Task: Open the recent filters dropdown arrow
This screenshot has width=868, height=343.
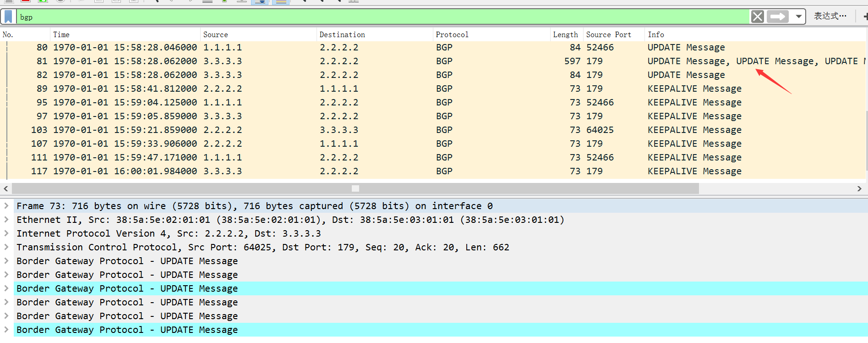Action: tap(798, 17)
